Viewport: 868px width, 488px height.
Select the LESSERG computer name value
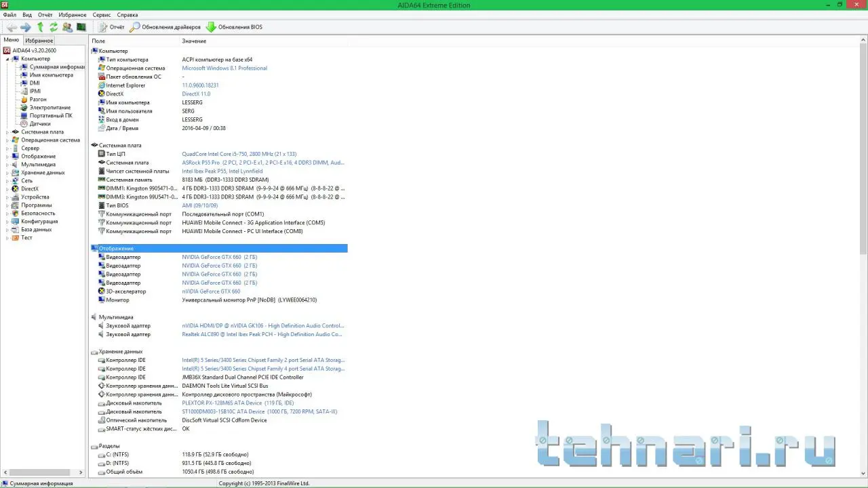tap(192, 103)
